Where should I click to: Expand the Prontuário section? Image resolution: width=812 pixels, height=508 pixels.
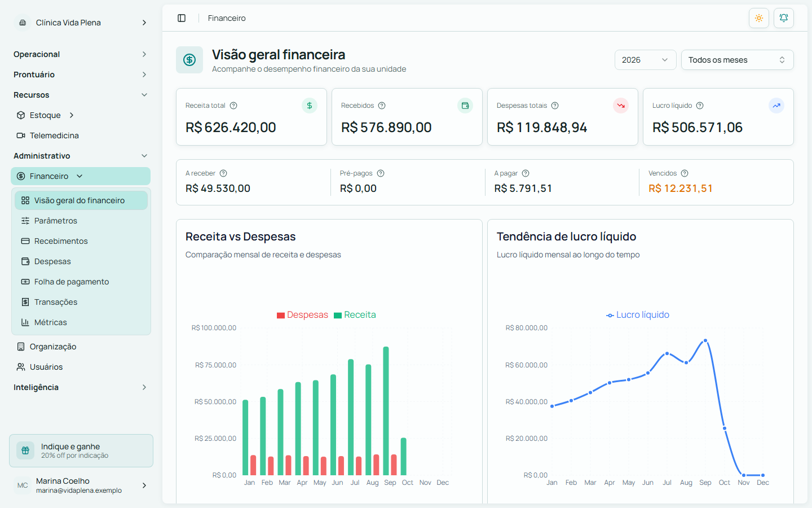coord(81,75)
